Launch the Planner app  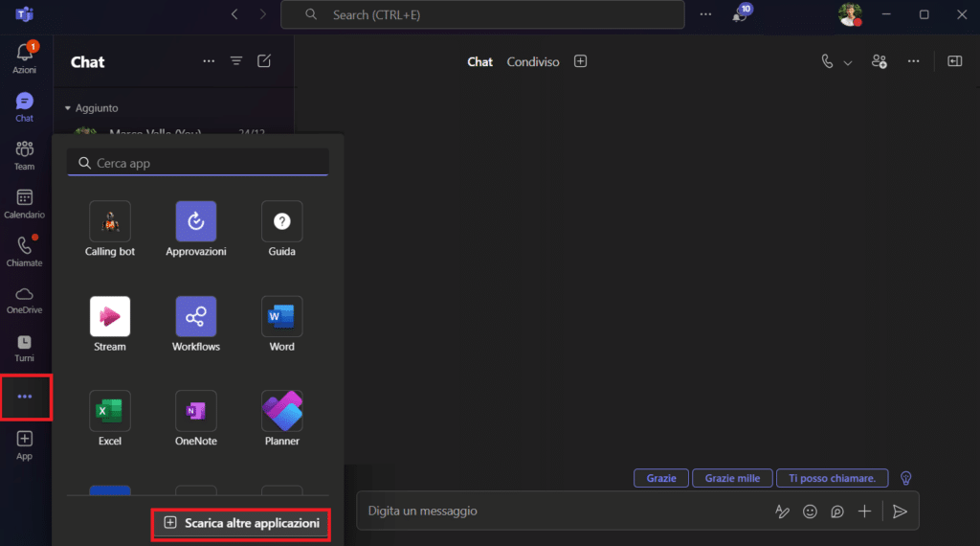(x=282, y=419)
